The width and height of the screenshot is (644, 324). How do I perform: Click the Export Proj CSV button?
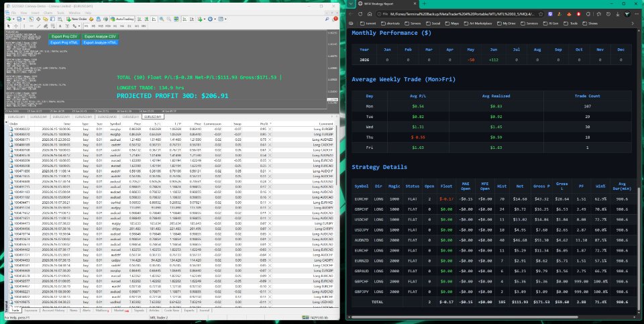64,36
